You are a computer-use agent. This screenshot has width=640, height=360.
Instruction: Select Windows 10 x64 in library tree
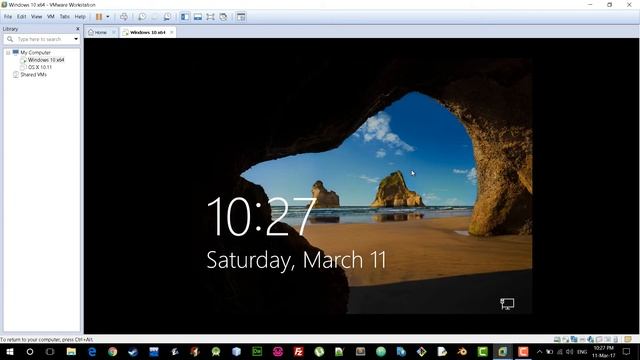[46, 60]
